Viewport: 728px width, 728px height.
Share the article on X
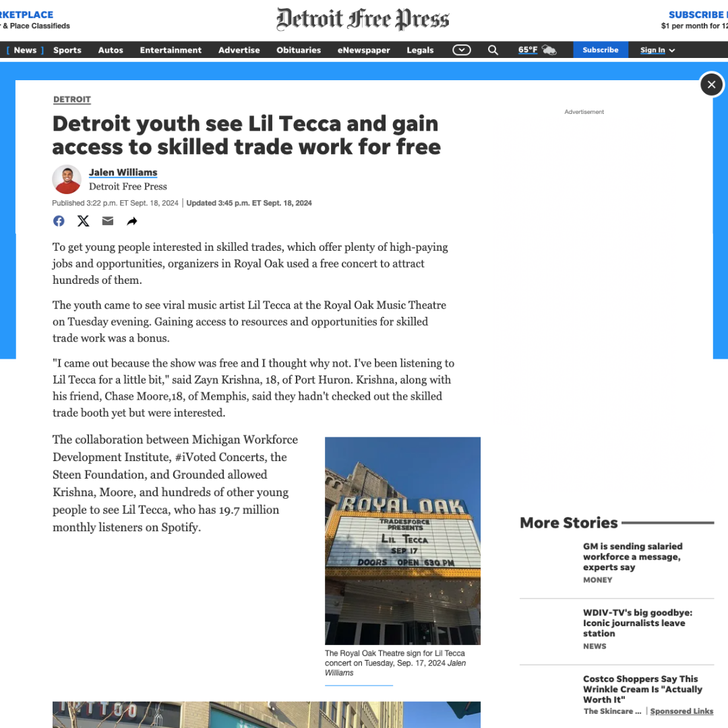(x=83, y=221)
